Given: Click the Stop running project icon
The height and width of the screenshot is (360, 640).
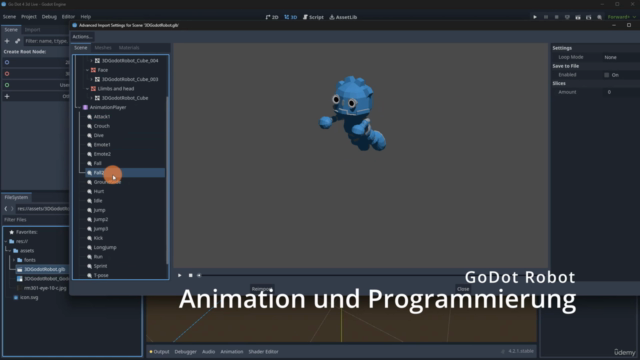Looking at the screenshot, I should [x=556, y=17].
